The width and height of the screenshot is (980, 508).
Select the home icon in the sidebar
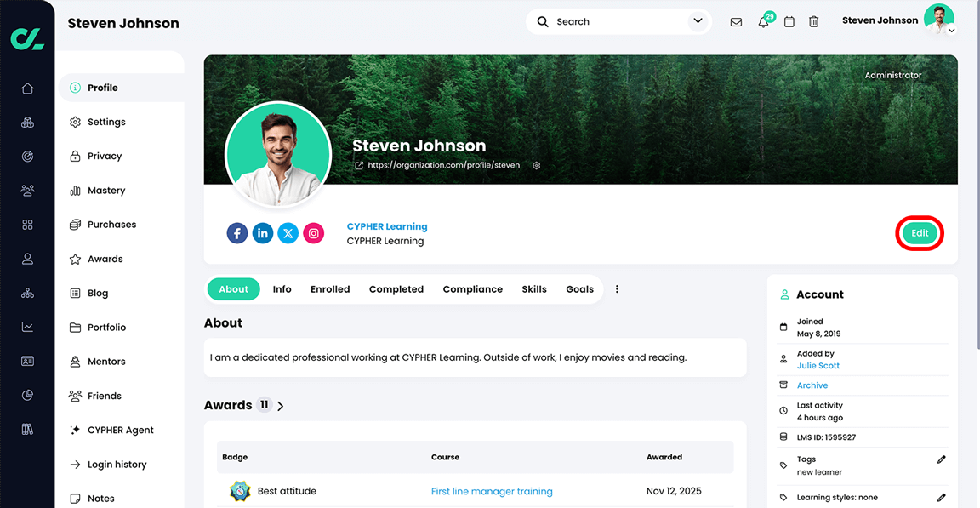[x=27, y=88]
